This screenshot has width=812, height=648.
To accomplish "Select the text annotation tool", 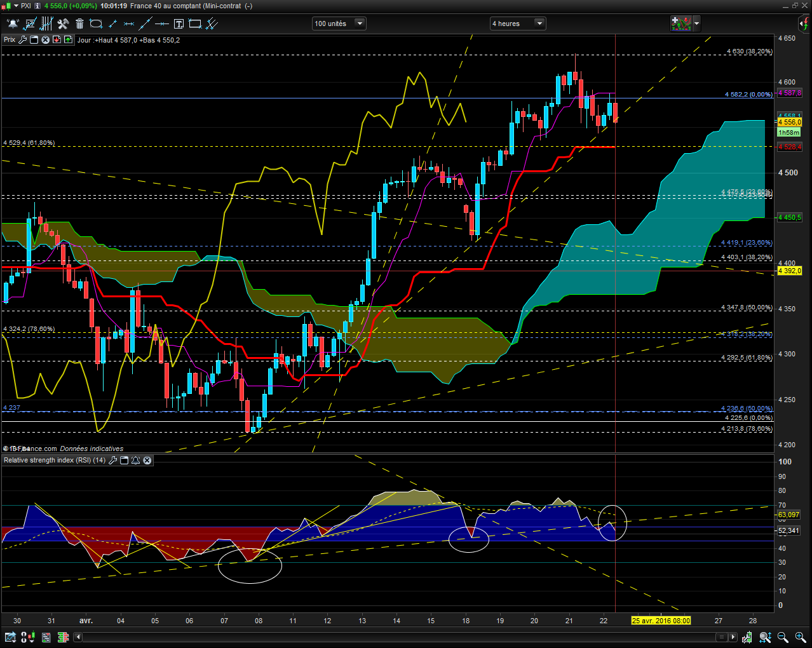I will (179, 24).
